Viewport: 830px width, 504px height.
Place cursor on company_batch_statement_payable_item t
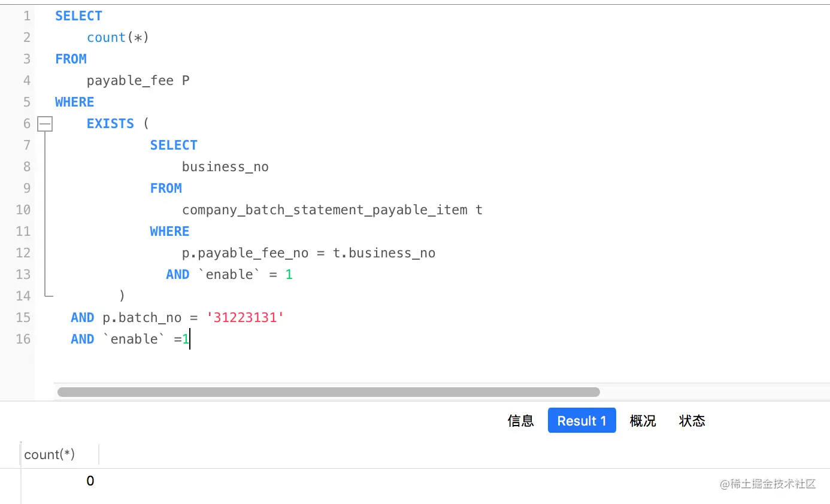point(332,210)
